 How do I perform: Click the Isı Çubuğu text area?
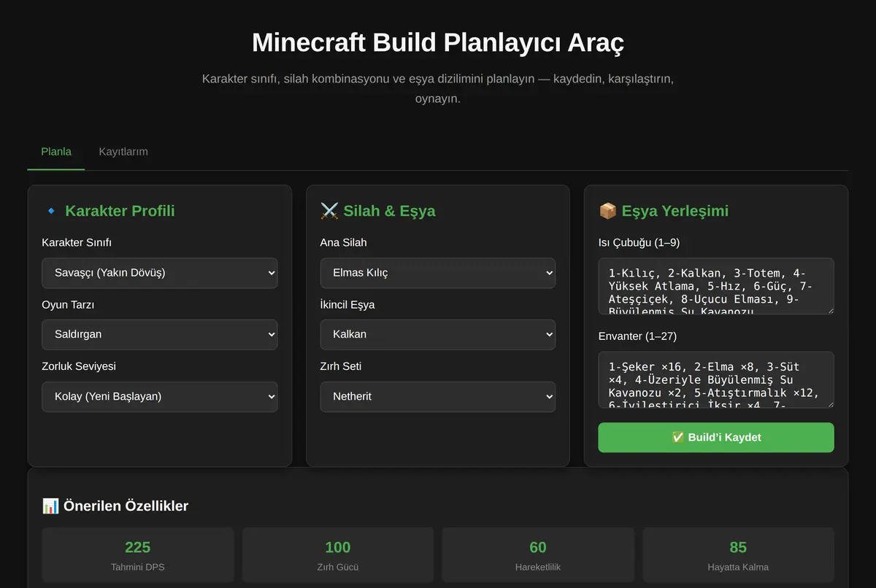pyautogui.click(x=716, y=286)
